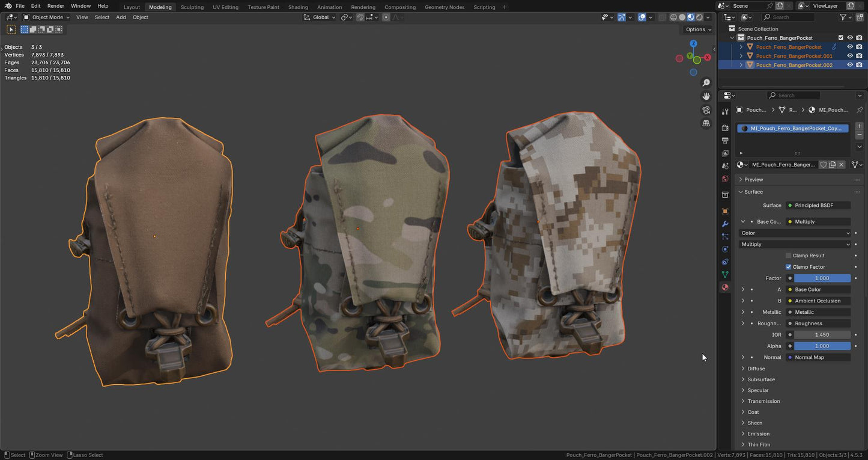Uncheck the Clamp Factor checkbox
This screenshot has width=868, height=460.
789,267
